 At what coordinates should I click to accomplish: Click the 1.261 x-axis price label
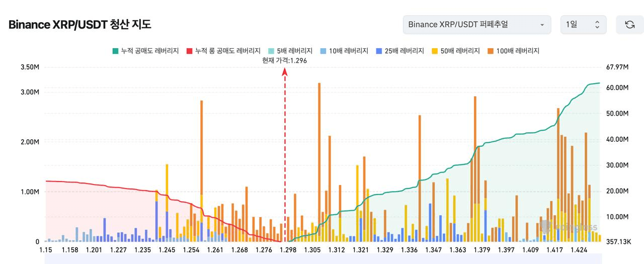coord(215,250)
